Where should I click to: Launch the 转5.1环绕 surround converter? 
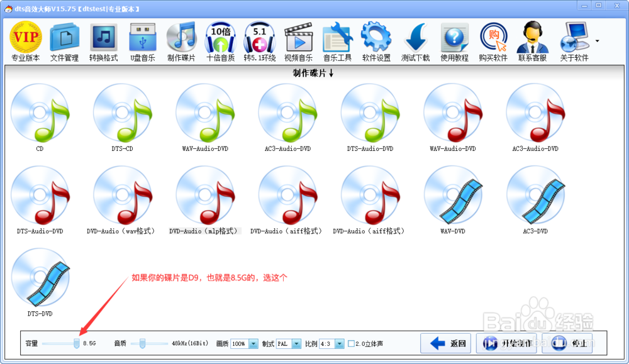259,40
